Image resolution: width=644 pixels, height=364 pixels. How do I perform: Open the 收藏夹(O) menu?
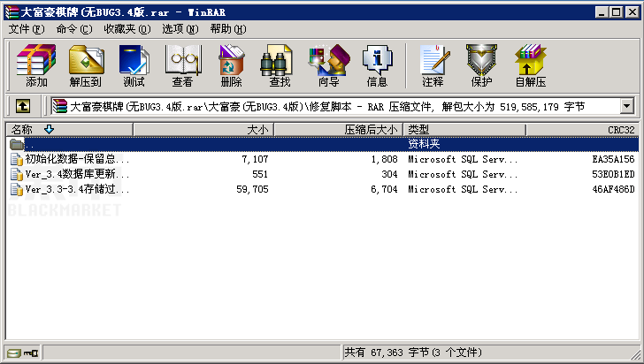pyautogui.click(x=126, y=29)
